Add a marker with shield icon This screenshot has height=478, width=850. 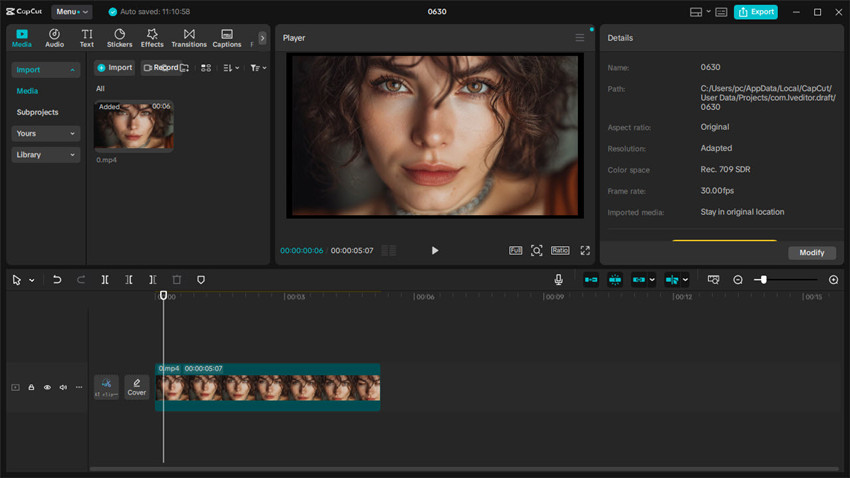coord(201,280)
